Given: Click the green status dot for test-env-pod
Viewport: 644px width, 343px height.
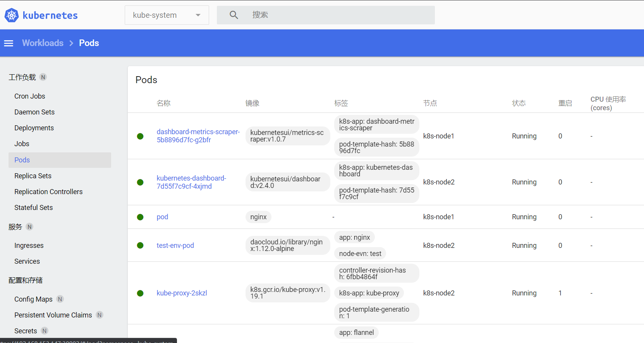Looking at the screenshot, I should 140,246.
